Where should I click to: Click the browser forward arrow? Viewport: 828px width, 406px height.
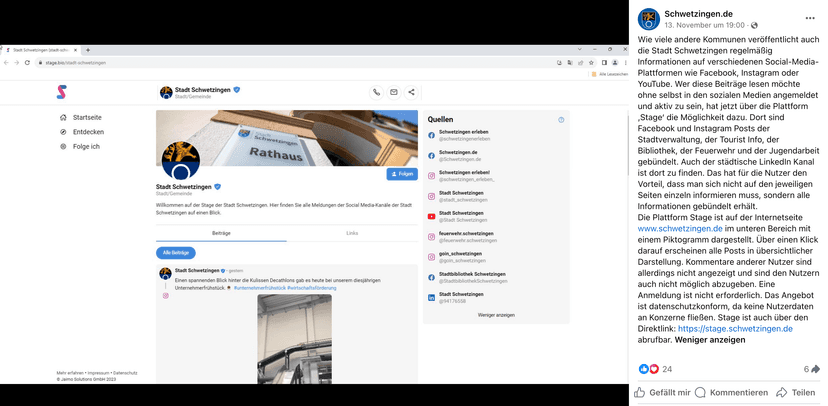click(x=16, y=62)
